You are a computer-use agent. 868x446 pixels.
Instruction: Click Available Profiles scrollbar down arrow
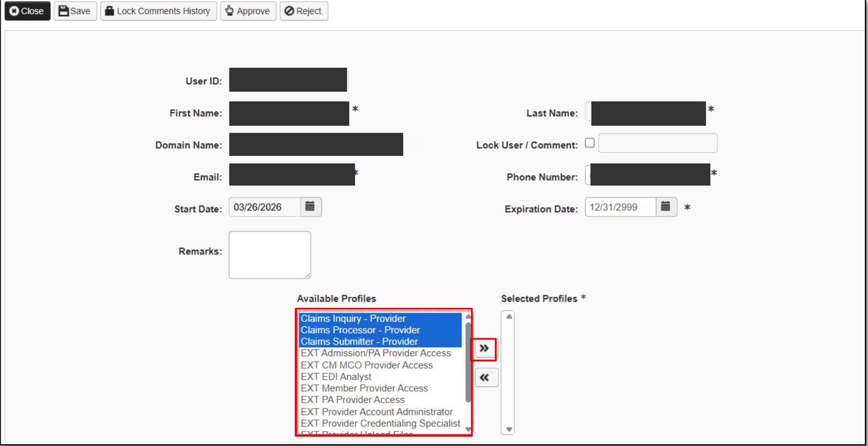(468, 429)
